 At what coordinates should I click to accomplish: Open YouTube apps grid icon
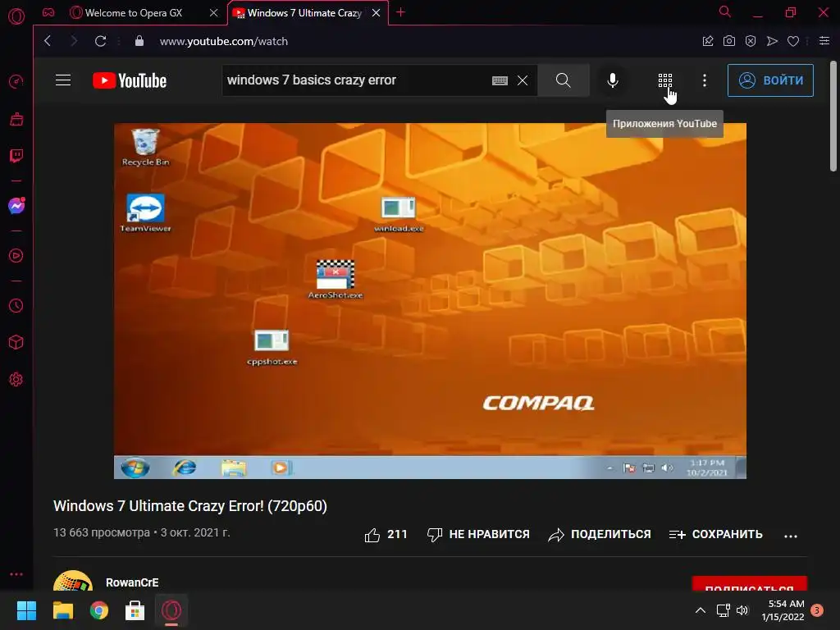coord(664,80)
